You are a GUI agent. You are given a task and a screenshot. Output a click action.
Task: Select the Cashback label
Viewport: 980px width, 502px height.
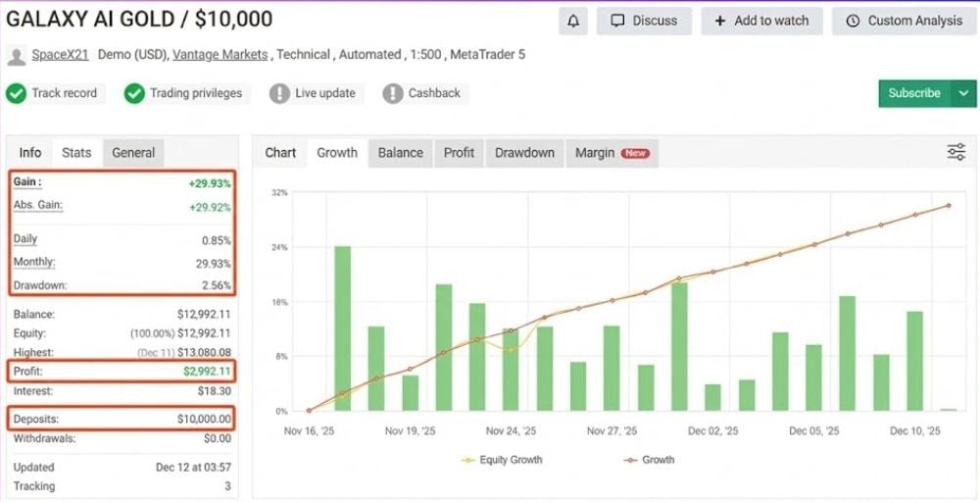(434, 93)
